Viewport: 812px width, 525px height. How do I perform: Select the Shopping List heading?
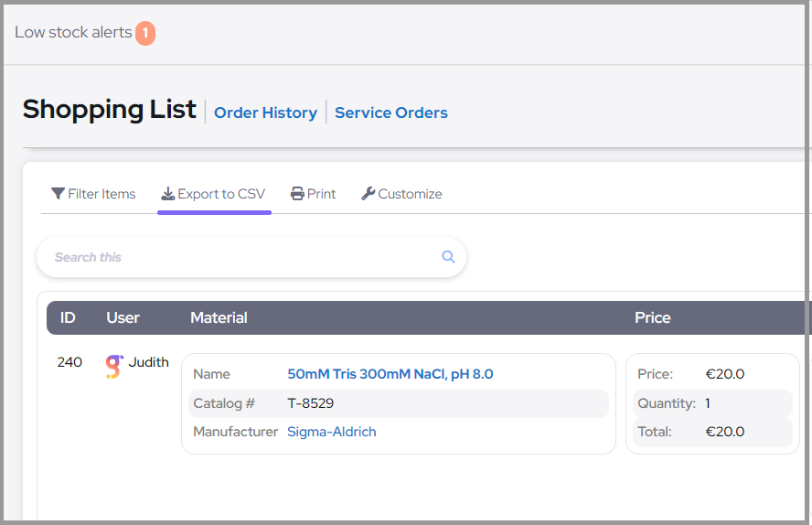pyautogui.click(x=110, y=110)
